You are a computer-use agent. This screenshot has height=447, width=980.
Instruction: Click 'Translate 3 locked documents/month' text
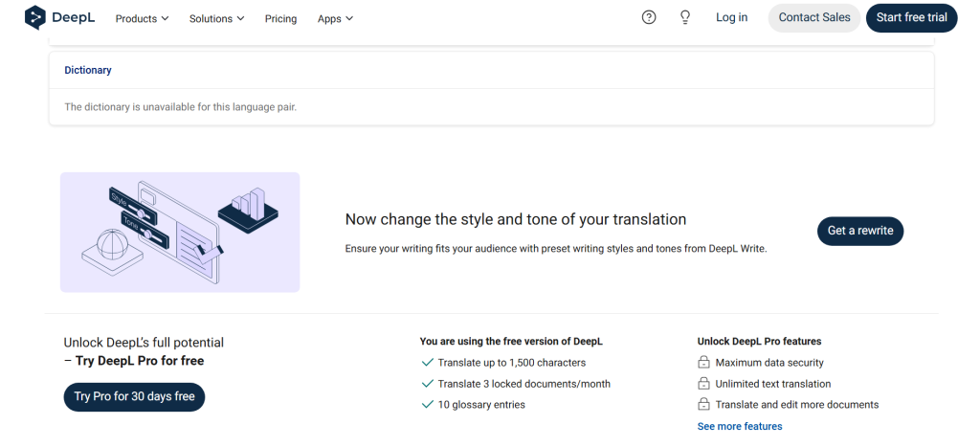pyautogui.click(x=524, y=384)
